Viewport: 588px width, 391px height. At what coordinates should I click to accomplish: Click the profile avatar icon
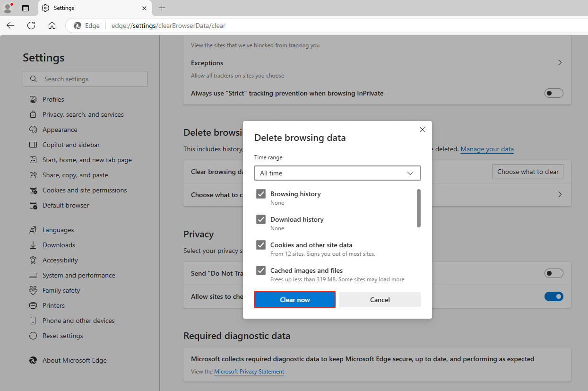[x=8, y=8]
